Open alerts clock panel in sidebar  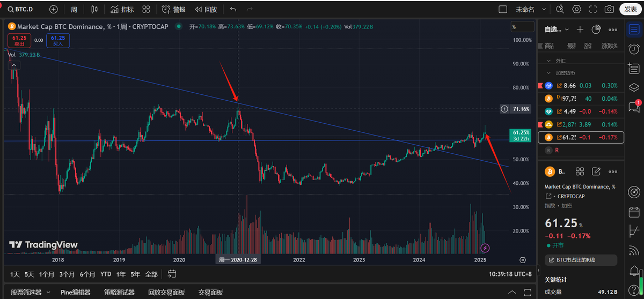tap(634, 48)
